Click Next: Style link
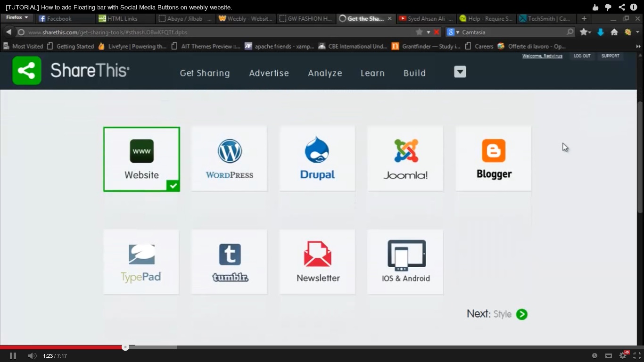This screenshot has height=362, width=644. pyautogui.click(x=497, y=314)
